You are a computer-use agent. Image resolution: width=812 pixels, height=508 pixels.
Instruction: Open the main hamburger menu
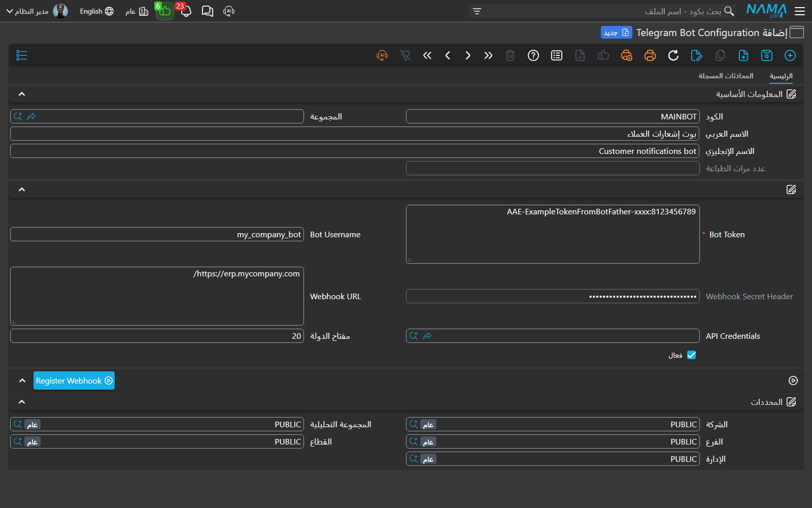coord(800,11)
